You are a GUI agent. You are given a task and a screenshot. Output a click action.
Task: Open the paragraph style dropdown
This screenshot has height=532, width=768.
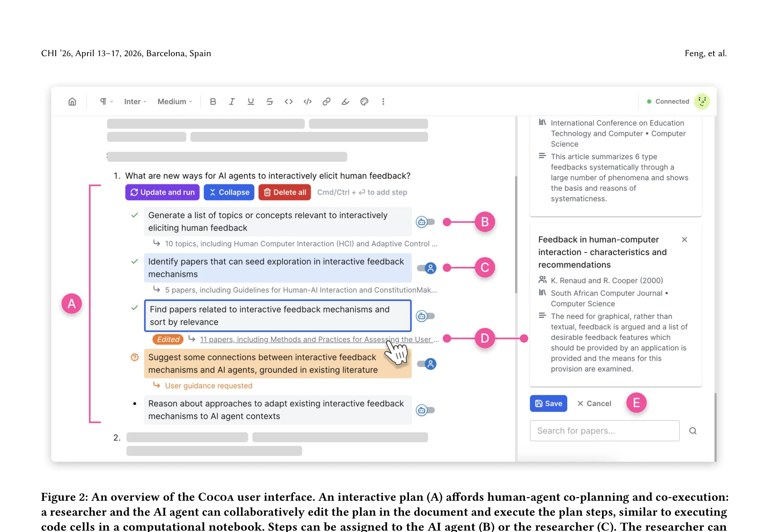pyautogui.click(x=107, y=102)
